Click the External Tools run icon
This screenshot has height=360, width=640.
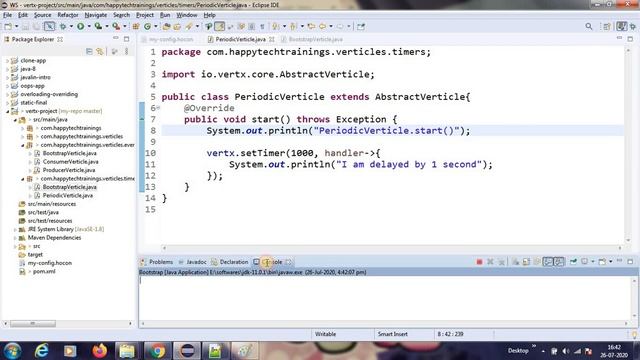tap(116, 27)
